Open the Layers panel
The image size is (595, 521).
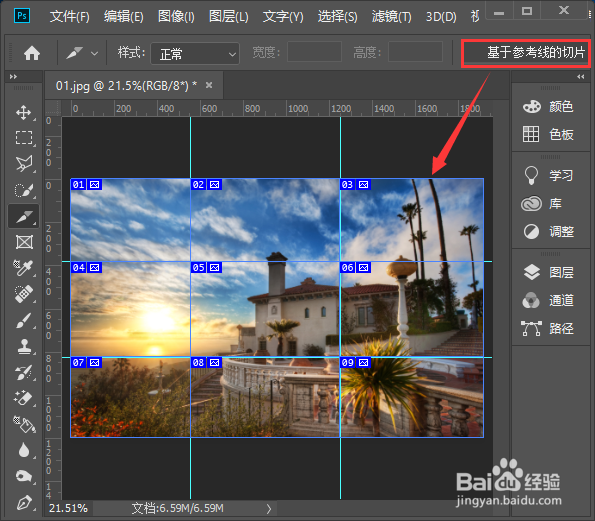pos(548,272)
